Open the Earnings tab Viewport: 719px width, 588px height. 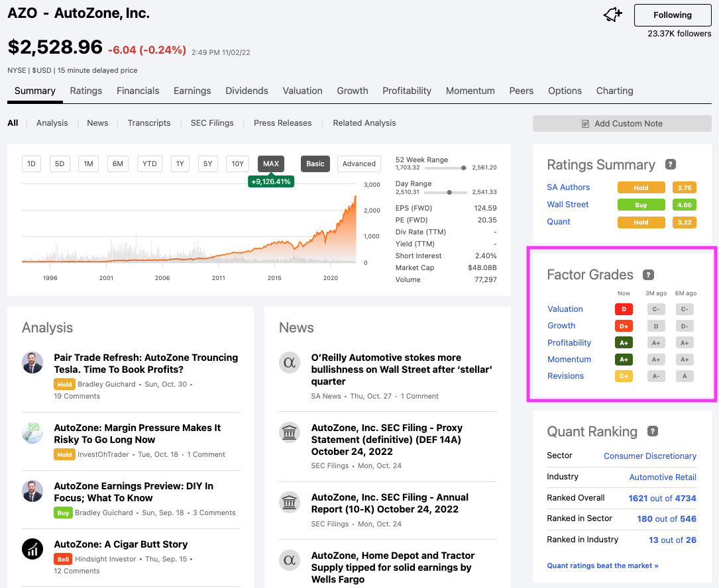click(x=192, y=91)
